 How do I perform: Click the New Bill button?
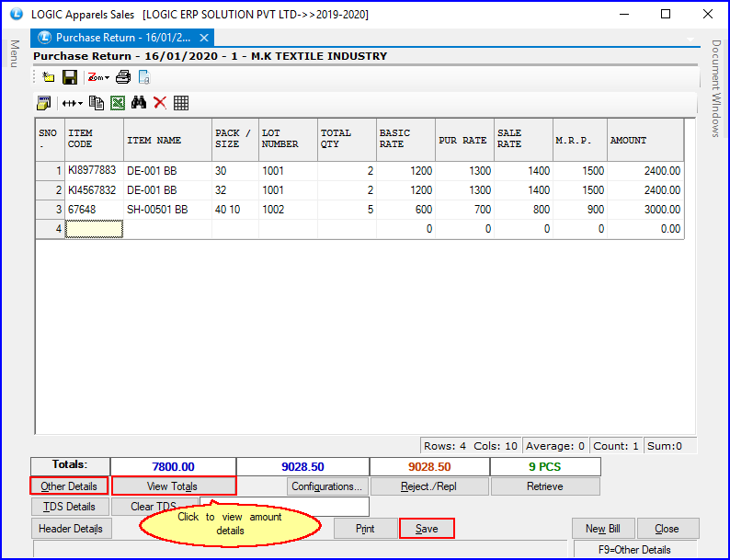tap(603, 529)
